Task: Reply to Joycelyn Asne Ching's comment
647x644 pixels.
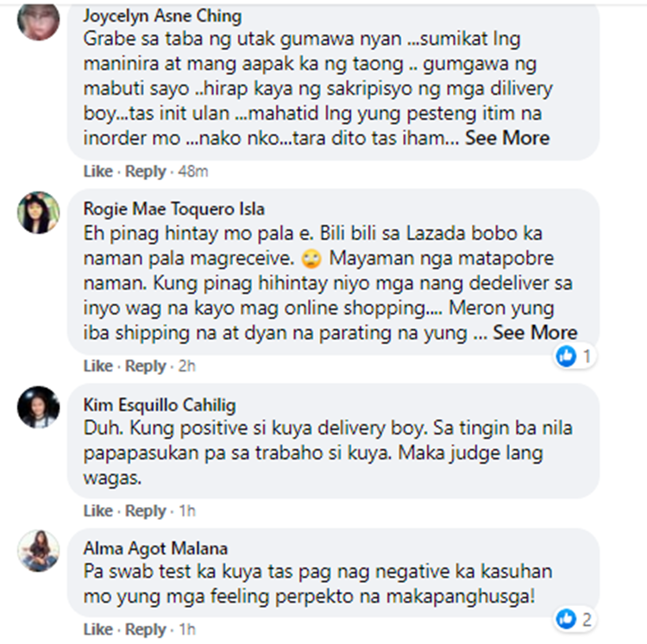Action: click(x=145, y=171)
